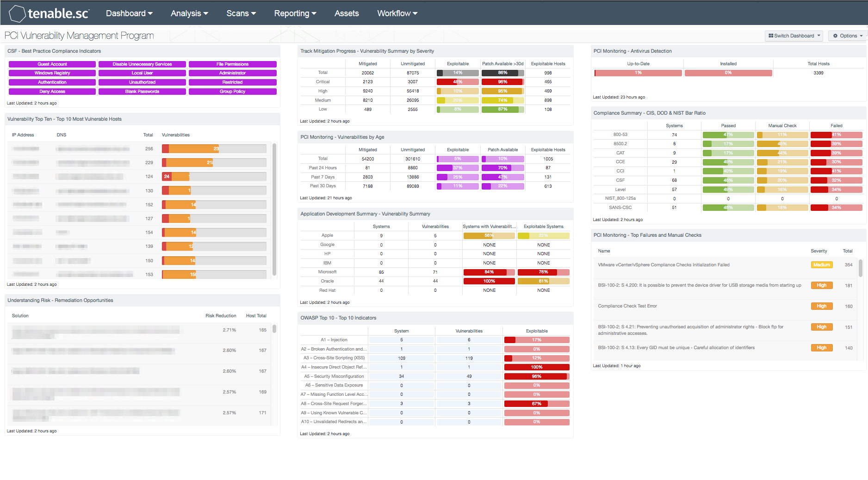
Task: Click the Disable Unnecessary Services indicator
Action: tap(142, 64)
